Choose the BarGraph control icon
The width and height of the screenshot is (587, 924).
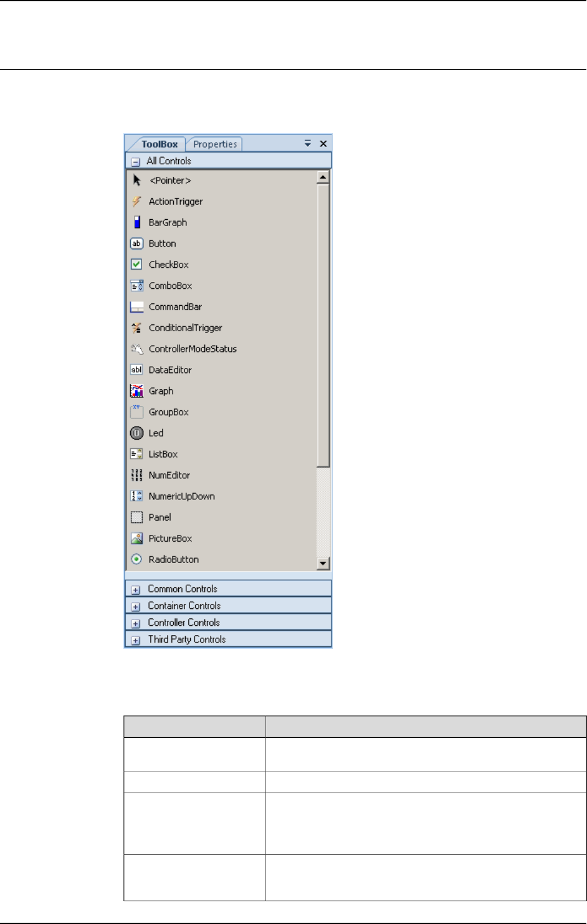pos(136,222)
